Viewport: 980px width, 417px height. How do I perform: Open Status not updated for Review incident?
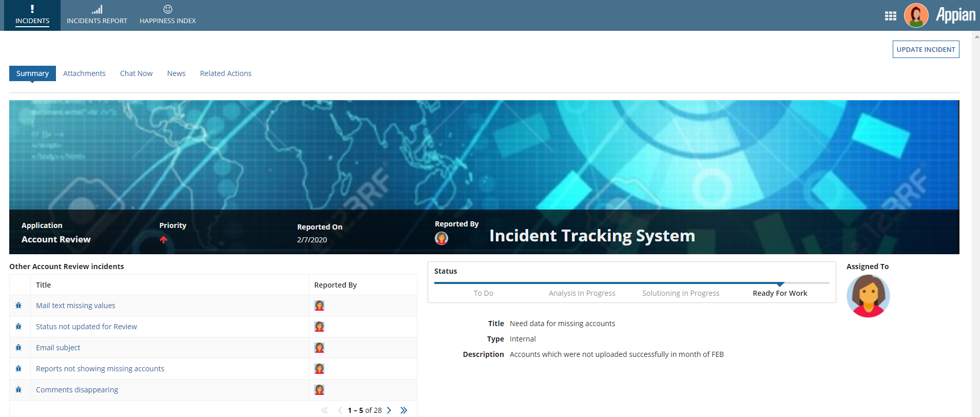[x=86, y=327]
